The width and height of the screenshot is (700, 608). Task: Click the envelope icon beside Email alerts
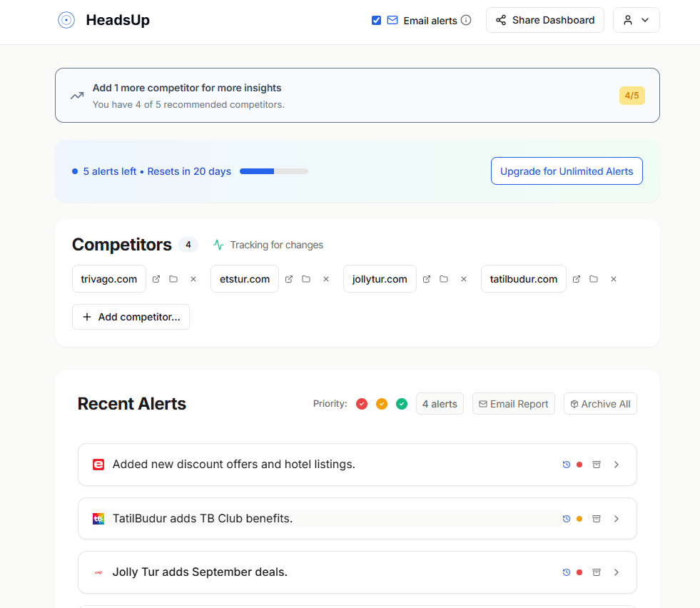click(392, 20)
